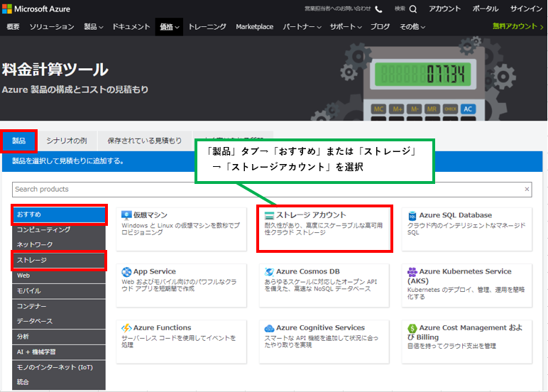This screenshot has height=392, width=548.
Task: Click the App Service globe icon
Action: [x=126, y=272]
